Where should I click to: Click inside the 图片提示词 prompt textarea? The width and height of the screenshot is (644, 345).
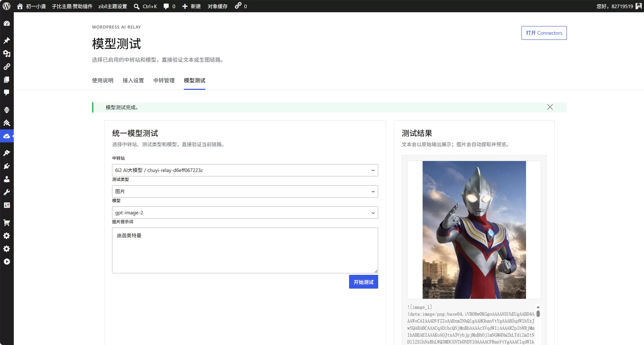pos(245,250)
